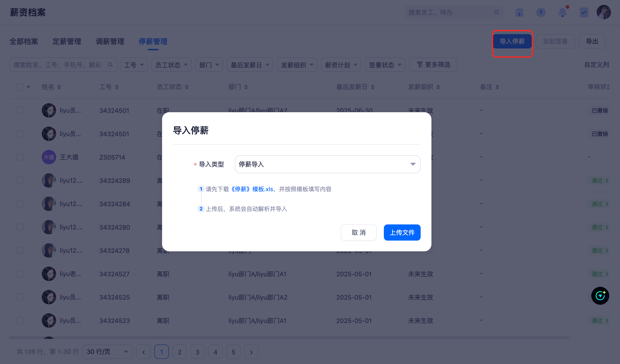
Task: Go to next page arrow
Action: pyautogui.click(x=251, y=352)
